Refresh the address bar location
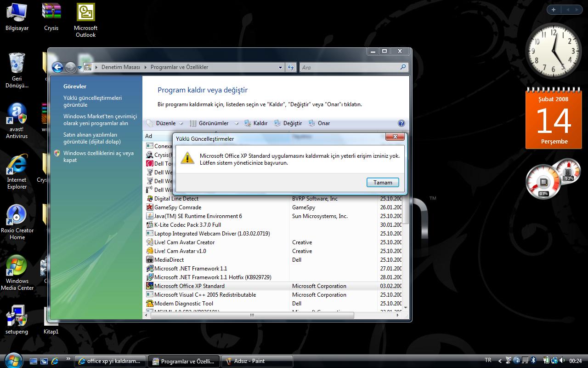 [x=291, y=67]
